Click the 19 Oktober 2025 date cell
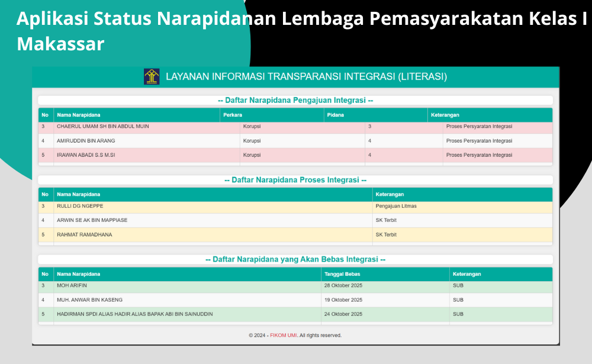592x364 pixels. (x=343, y=300)
